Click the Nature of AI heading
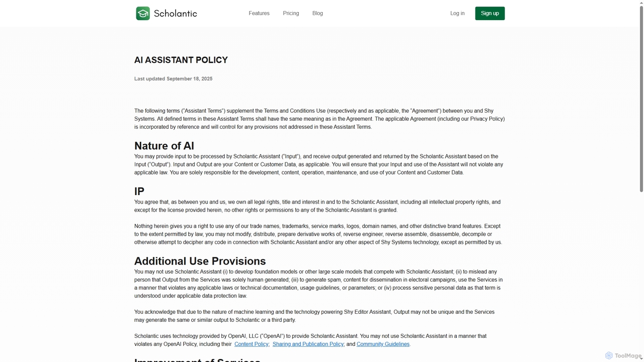Screen dimensions: 644x362 coord(164,146)
